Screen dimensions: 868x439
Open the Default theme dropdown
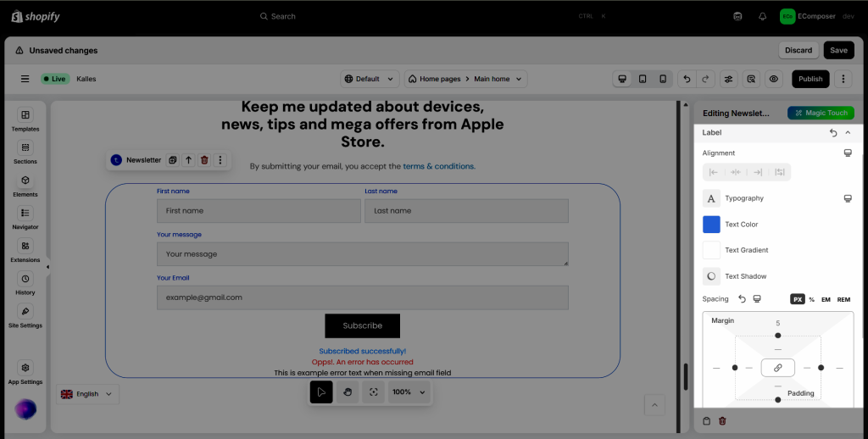(370, 79)
